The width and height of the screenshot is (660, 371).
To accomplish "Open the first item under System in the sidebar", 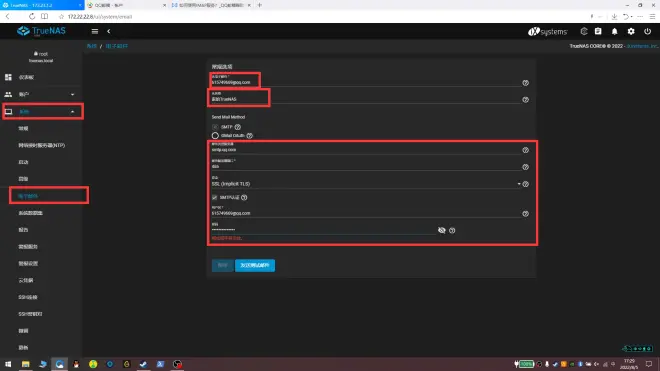I will [x=24, y=128].
